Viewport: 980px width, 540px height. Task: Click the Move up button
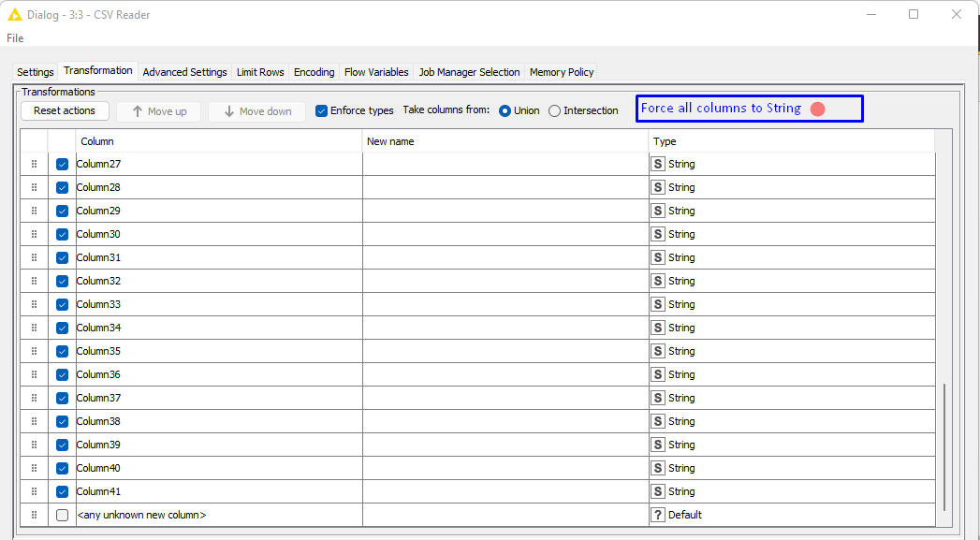click(x=159, y=111)
